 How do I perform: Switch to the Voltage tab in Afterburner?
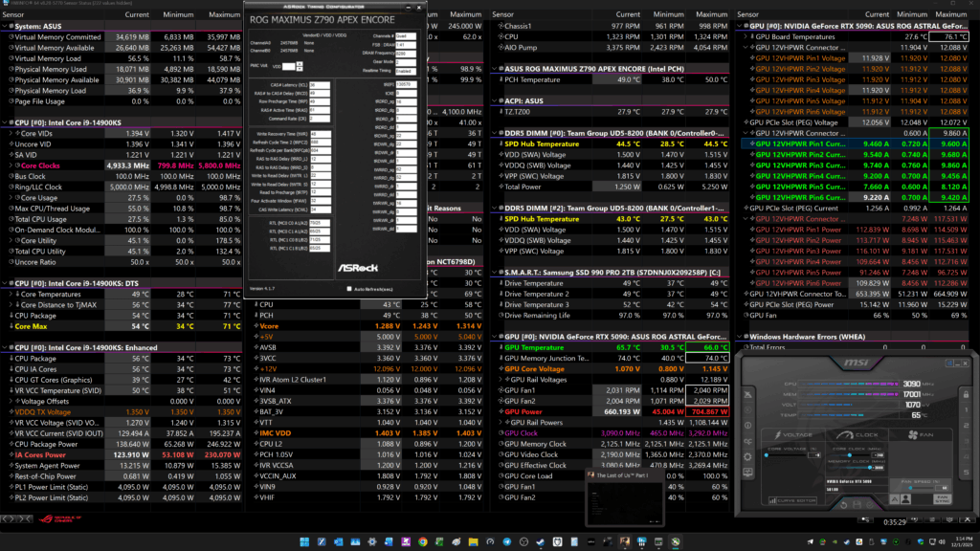[x=793, y=435]
